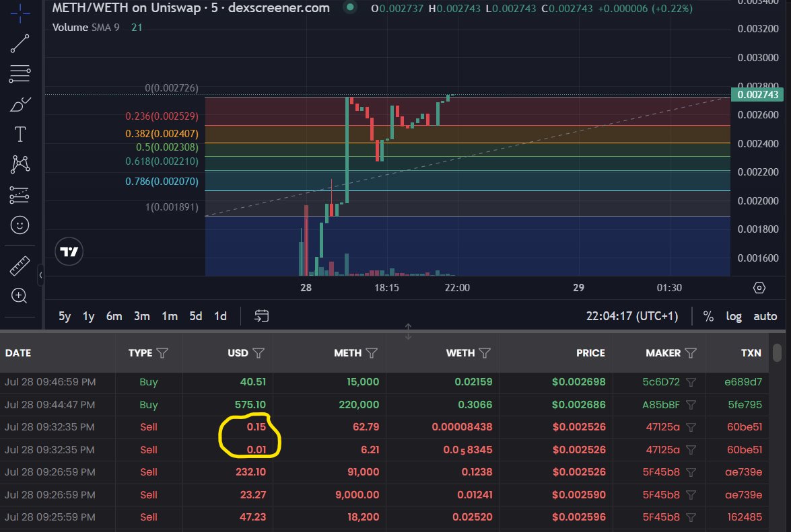Open chart settings gear icon

tap(759, 288)
